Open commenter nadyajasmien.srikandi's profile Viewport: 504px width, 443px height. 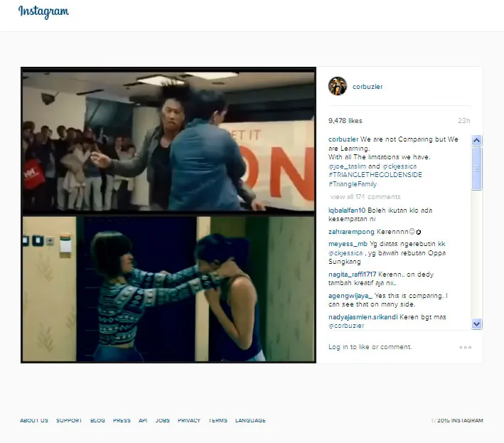(363, 317)
